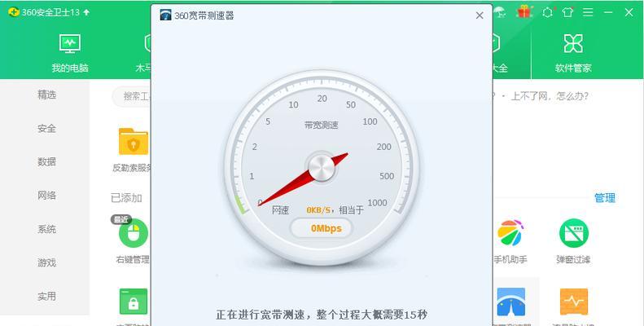Open 软件管家 tab
This screenshot has height=326, width=644.
tap(573, 54)
